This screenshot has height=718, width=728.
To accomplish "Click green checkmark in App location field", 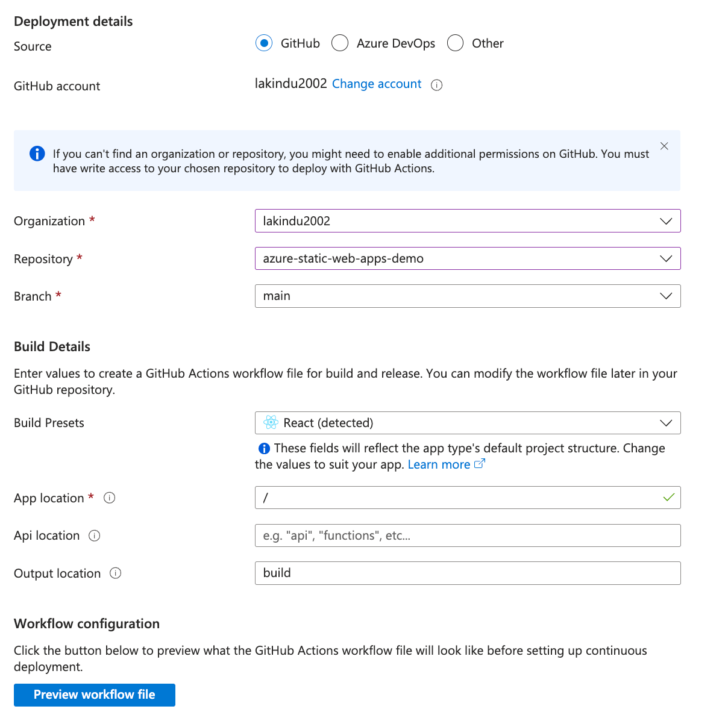I will (x=668, y=498).
